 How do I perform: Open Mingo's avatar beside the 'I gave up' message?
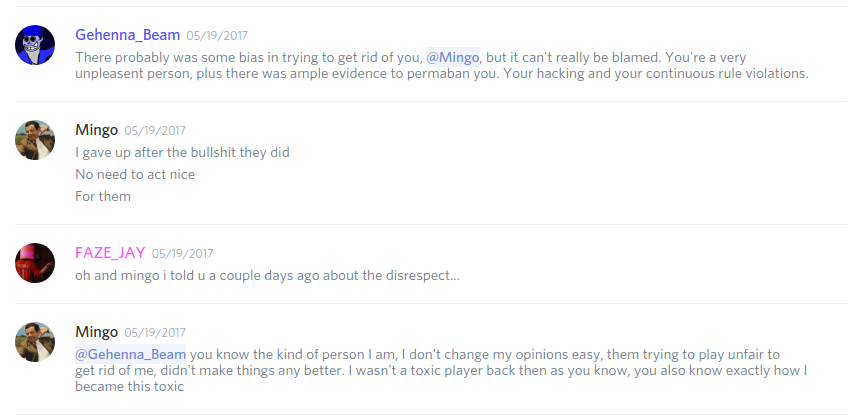tap(35, 140)
